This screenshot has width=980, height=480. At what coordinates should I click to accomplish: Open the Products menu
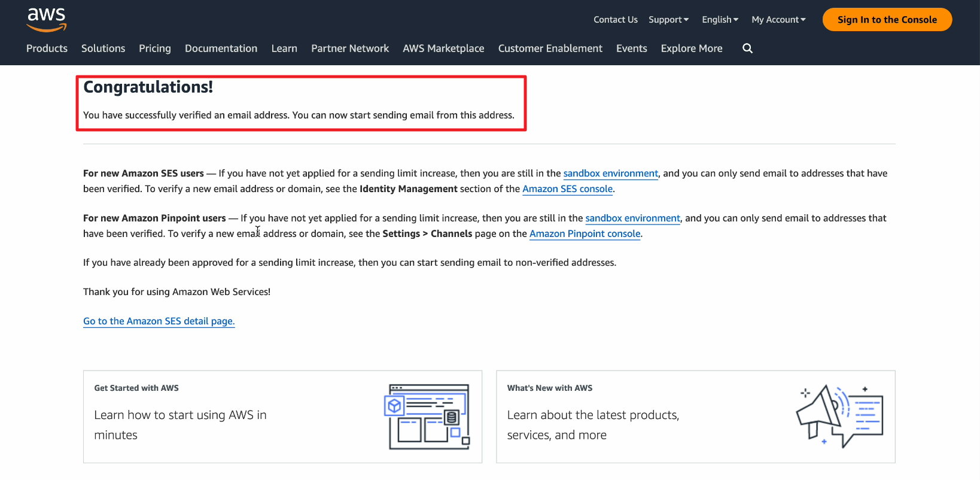(x=47, y=48)
